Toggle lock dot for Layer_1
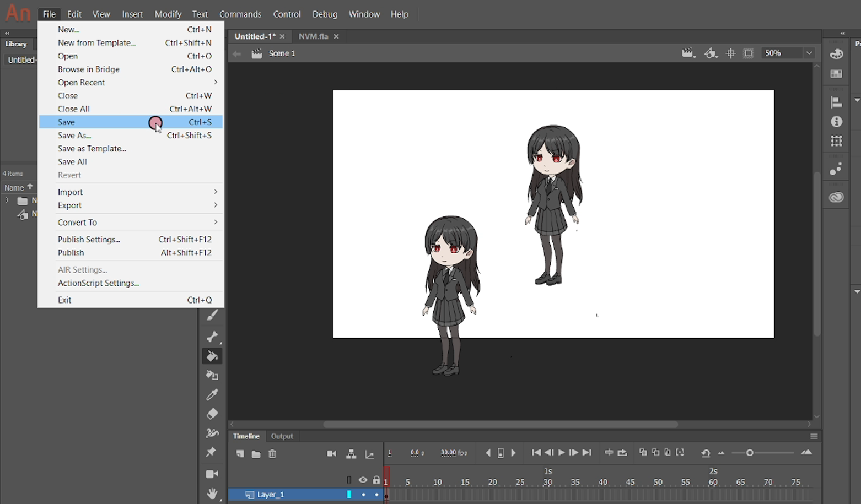The image size is (861, 504). [x=376, y=495]
